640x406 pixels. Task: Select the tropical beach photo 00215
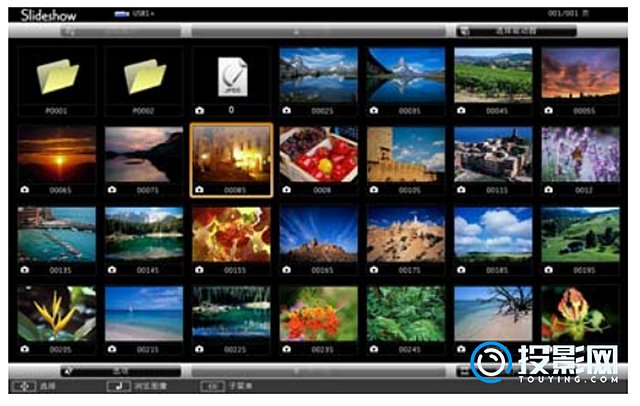tap(144, 313)
